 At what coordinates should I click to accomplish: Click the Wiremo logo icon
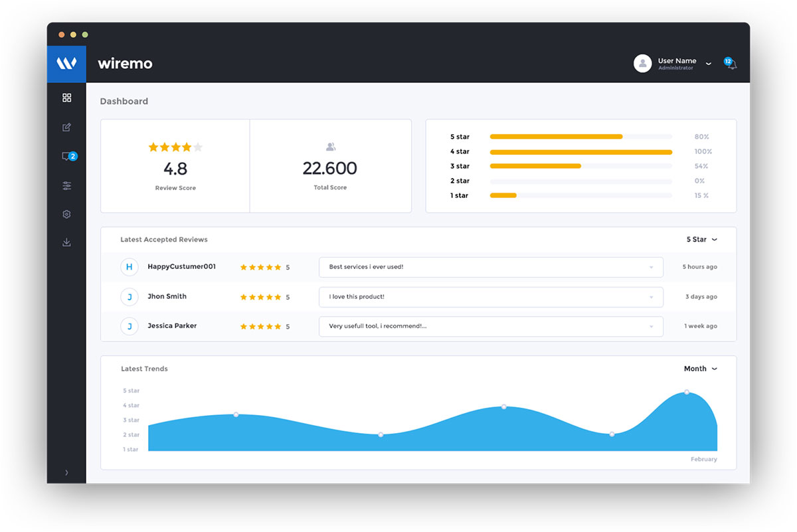click(x=66, y=63)
